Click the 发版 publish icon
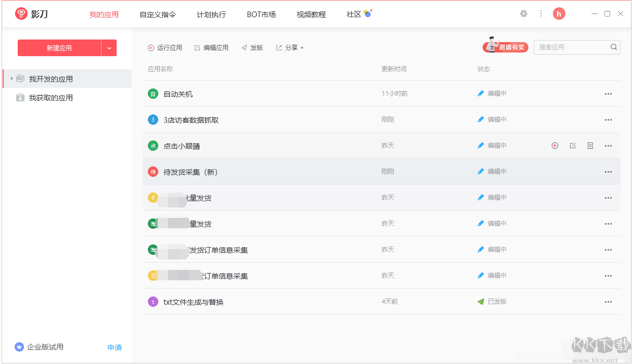The image size is (632, 364). click(x=244, y=47)
